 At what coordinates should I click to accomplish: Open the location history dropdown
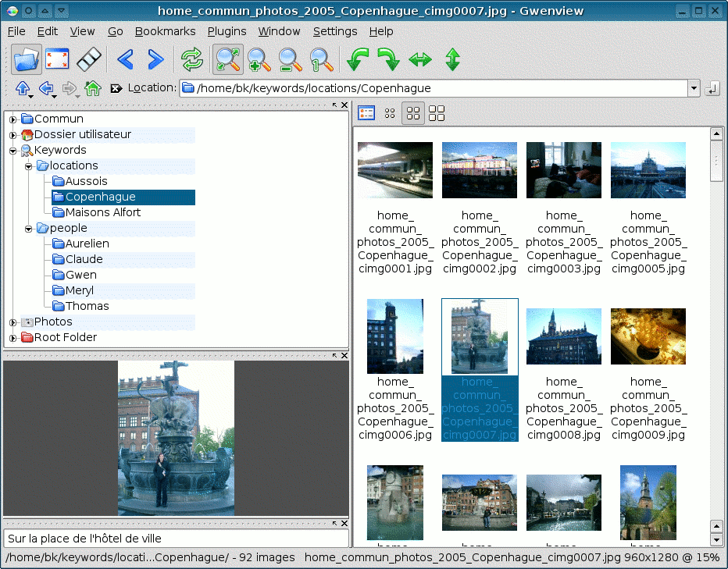(694, 88)
